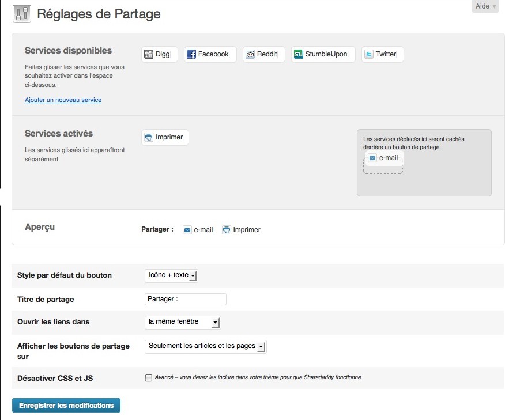
Task: Select the Facebook service icon
Action: coord(191,54)
